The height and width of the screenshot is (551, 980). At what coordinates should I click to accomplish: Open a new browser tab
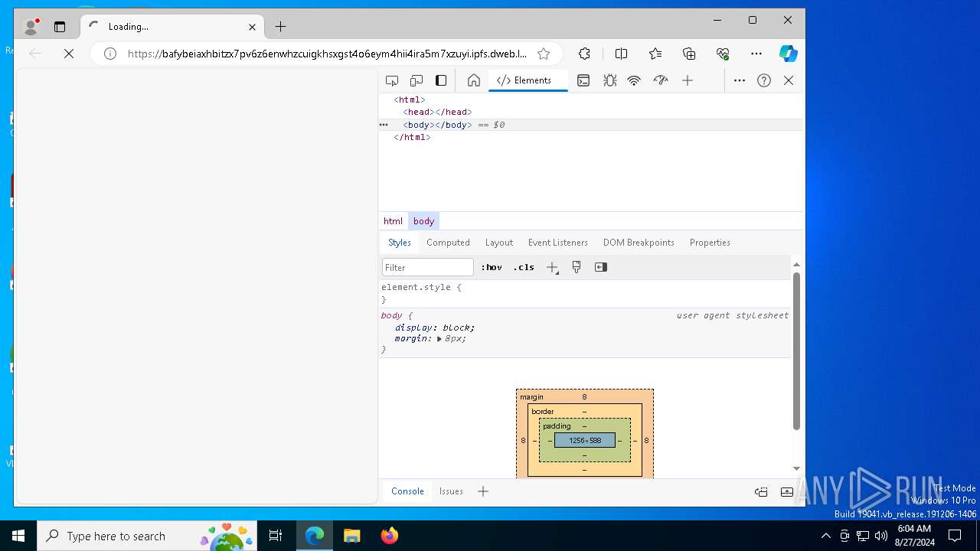[x=280, y=27]
